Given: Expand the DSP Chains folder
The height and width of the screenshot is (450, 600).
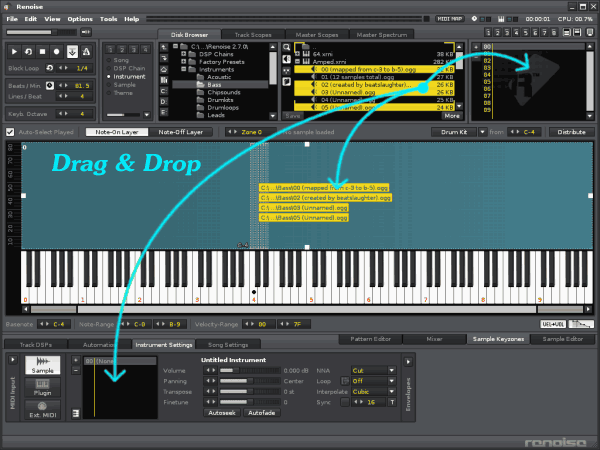Looking at the screenshot, I should [184, 54].
